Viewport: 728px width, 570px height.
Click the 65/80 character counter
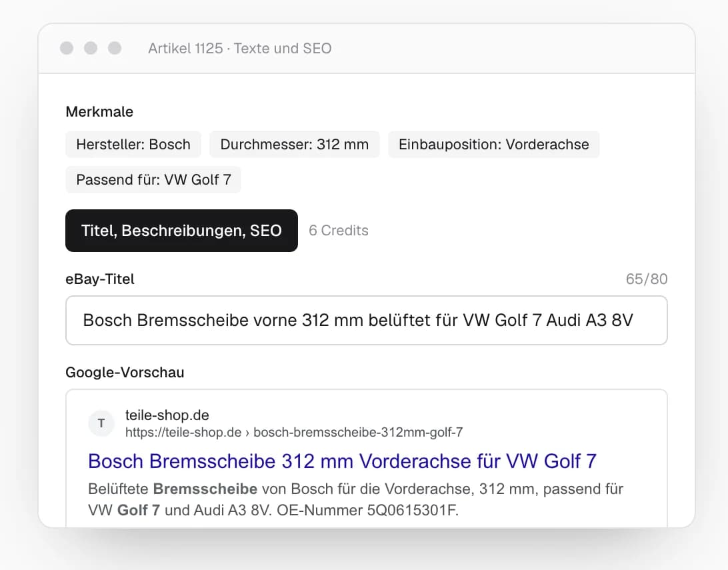pos(647,279)
